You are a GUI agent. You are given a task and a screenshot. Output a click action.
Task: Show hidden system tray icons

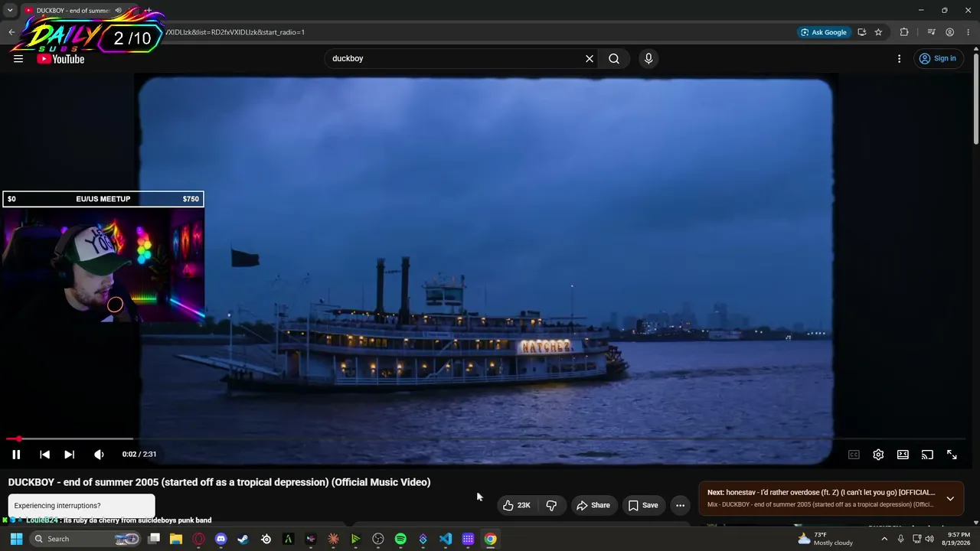click(884, 539)
